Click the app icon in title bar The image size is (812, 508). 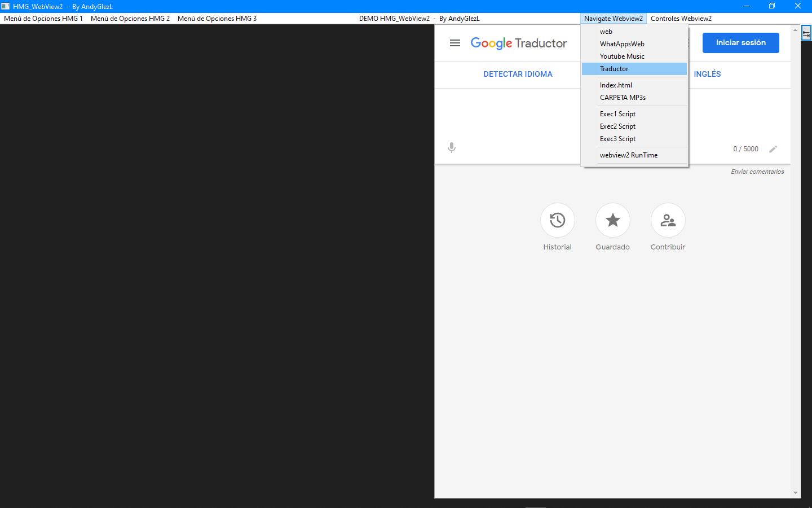tap(6, 6)
